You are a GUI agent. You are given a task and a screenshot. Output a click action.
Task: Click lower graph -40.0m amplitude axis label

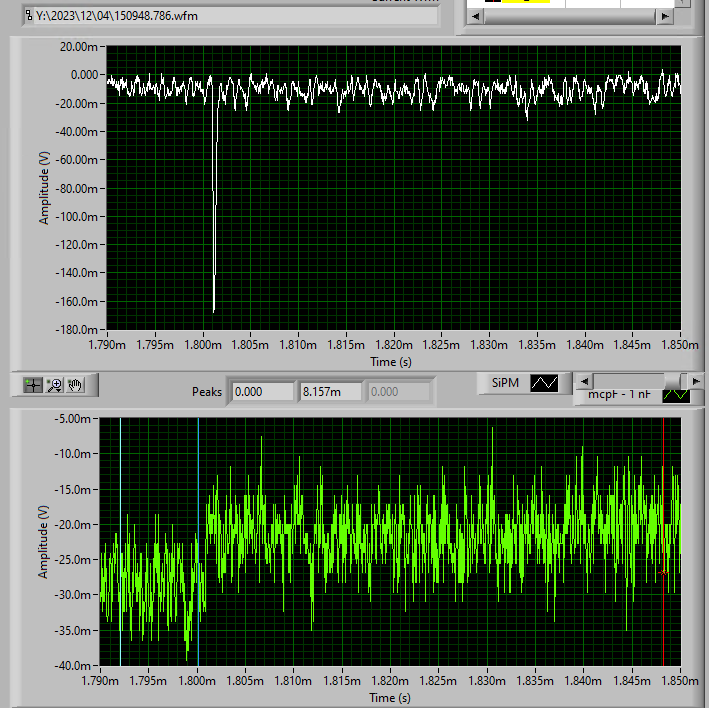pos(72,666)
